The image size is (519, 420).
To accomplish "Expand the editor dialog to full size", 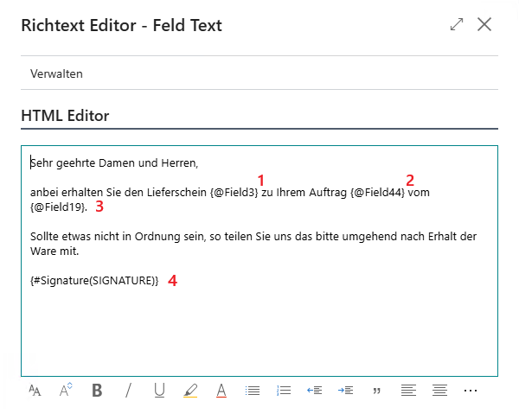I will pyautogui.click(x=457, y=24).
